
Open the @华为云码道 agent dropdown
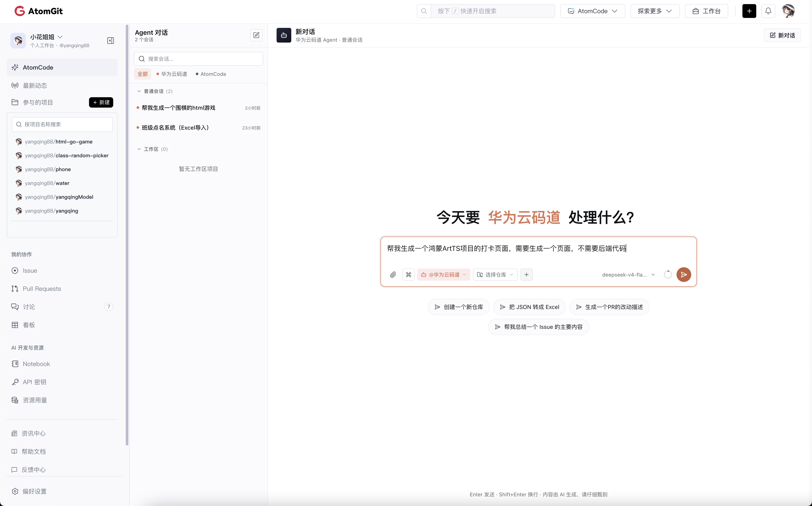(443, 275)
